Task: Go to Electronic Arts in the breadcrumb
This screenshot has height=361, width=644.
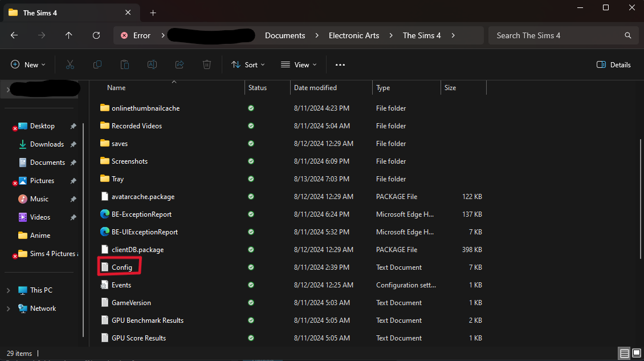Action: [x=353, y=35]
